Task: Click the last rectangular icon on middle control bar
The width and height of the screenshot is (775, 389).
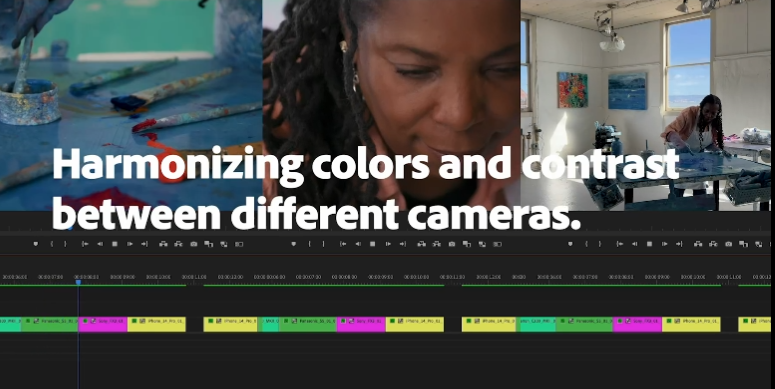Action: 497,244
